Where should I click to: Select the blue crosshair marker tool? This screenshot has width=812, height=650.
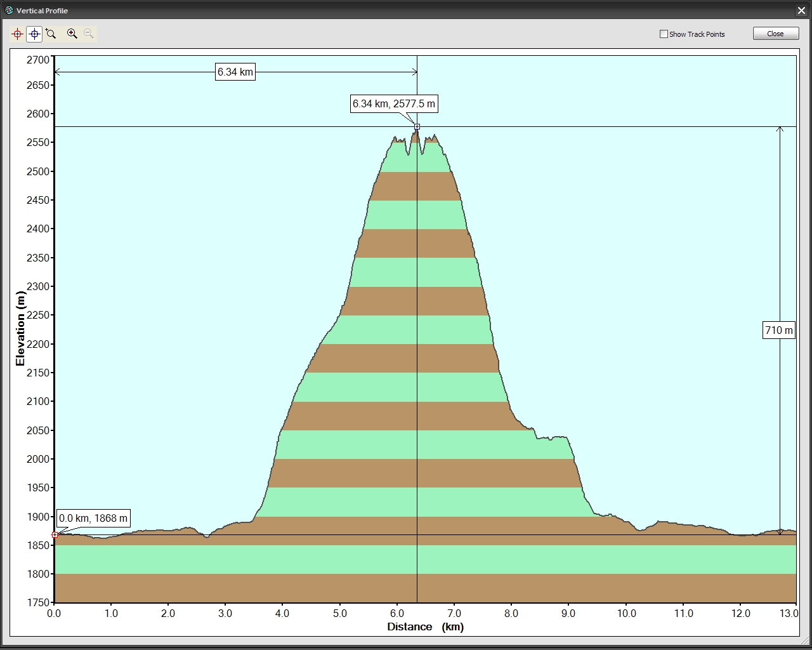(34, 34)
